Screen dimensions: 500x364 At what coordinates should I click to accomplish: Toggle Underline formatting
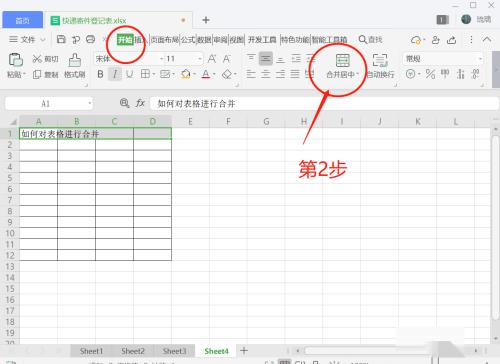coord(129,74)
